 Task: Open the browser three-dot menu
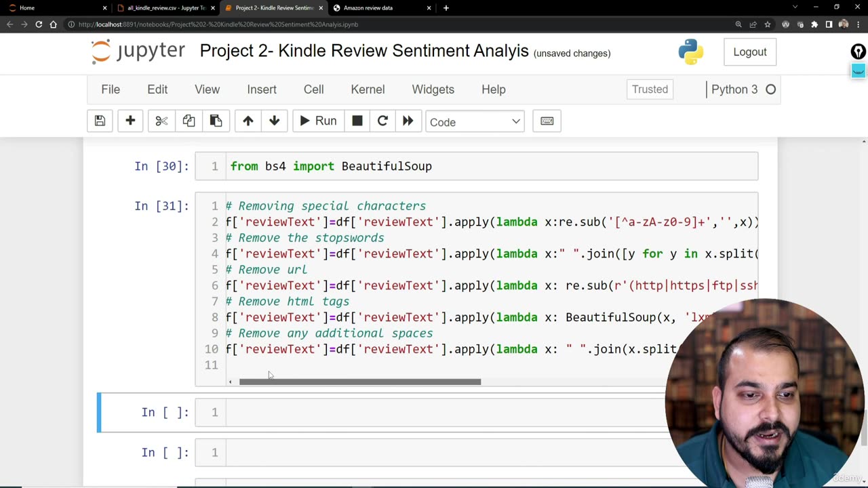[x=859, y=24]
